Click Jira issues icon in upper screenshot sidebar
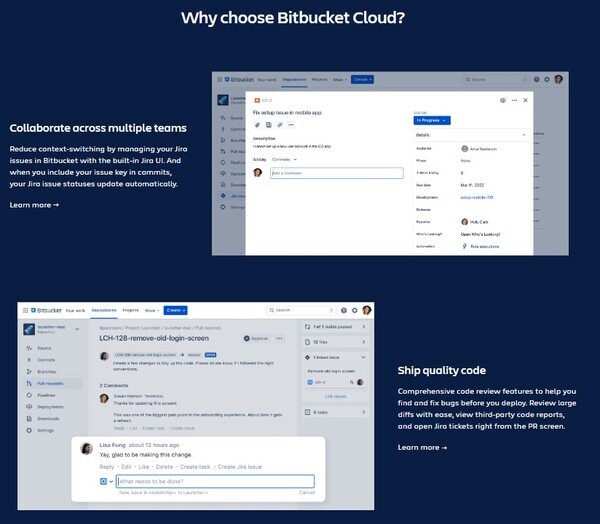600x524 pixels. click(223, 196)
